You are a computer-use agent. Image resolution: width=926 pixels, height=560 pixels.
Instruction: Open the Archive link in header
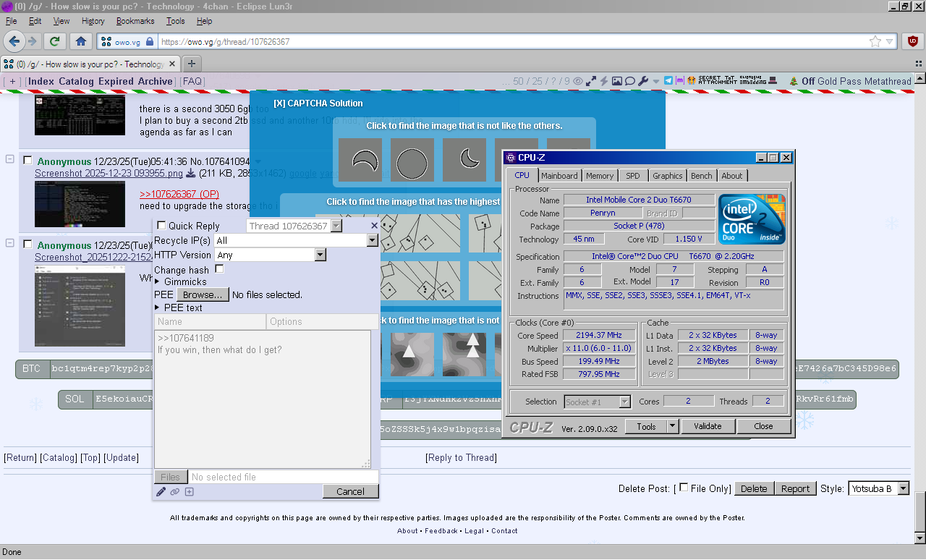click(x=156, y=81)
